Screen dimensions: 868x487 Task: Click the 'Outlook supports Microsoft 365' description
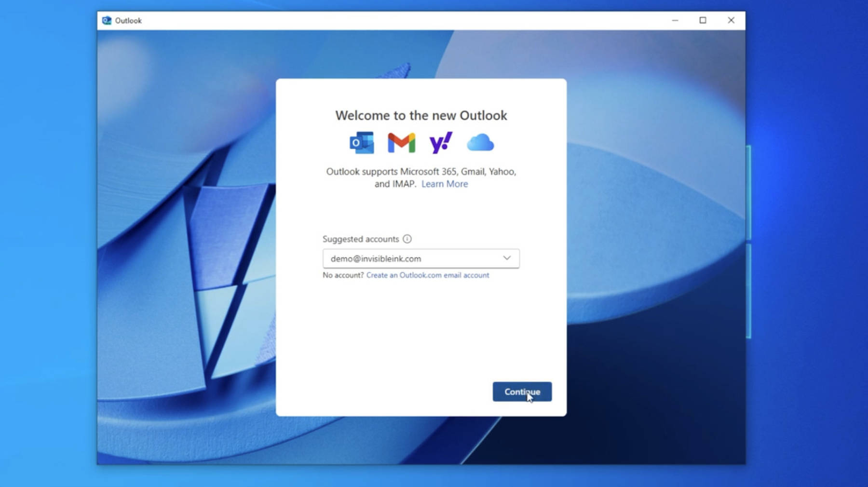pos(421,177)
